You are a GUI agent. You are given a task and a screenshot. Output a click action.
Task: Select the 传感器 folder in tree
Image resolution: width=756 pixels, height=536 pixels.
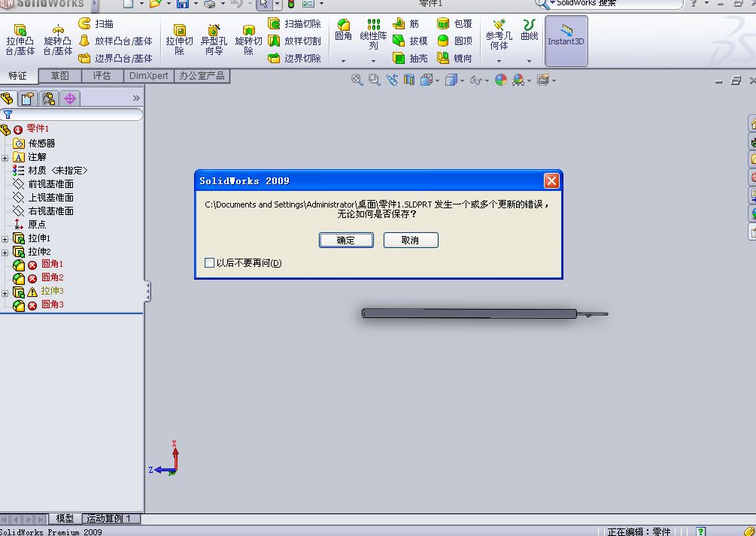35,144
